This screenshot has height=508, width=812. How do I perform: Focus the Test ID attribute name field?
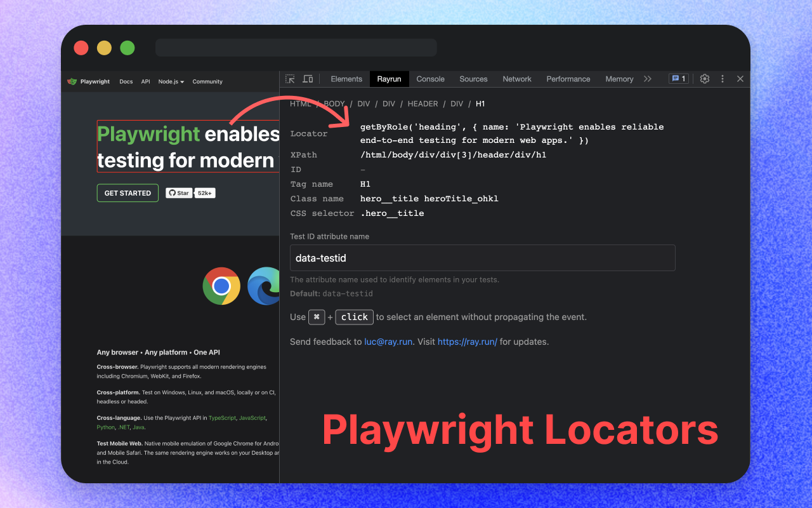click(483, 258)
